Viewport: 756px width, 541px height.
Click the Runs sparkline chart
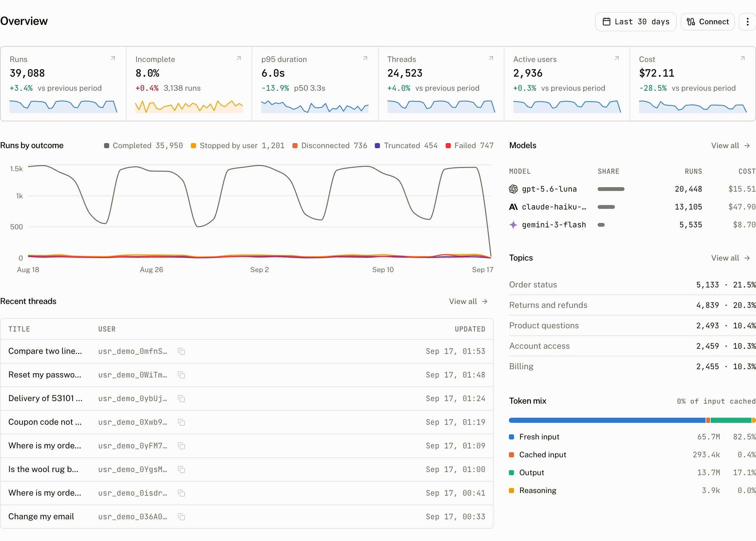pos(63,106)
